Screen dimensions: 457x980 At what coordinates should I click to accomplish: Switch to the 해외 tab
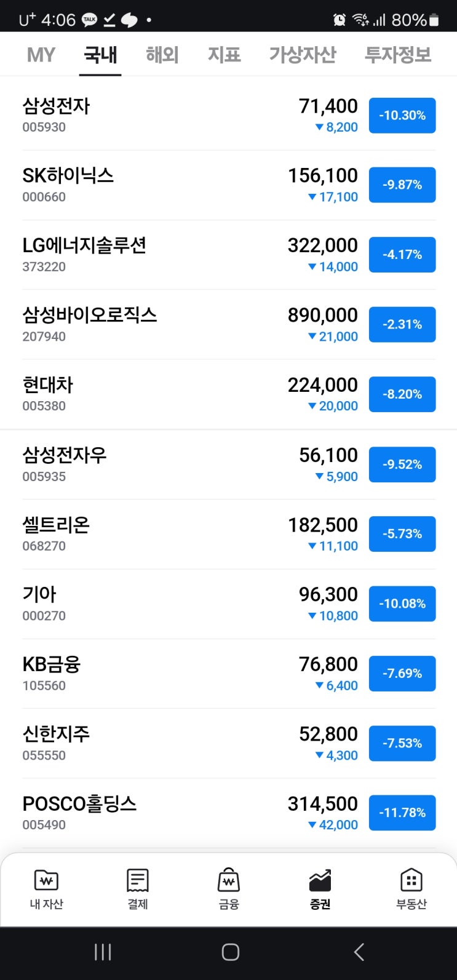click(x=162, y=55)
